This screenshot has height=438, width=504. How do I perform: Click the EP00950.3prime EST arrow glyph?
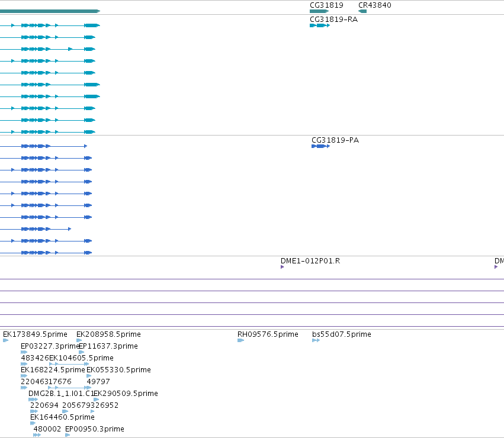tap(68, 435)
